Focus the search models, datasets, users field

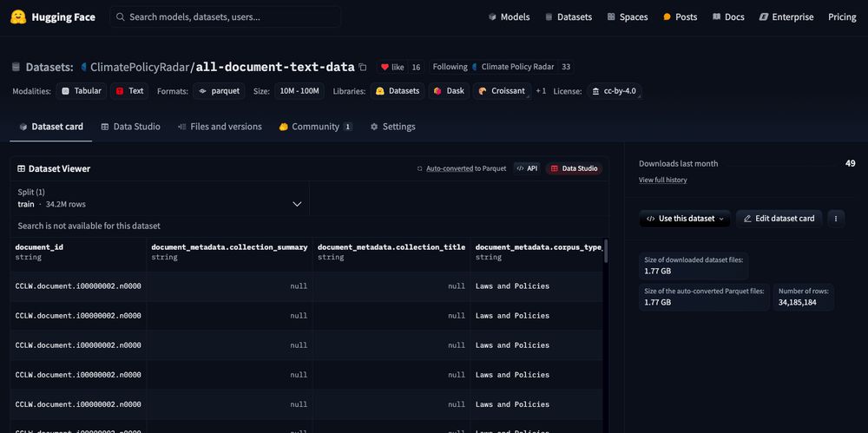[226, 17]
